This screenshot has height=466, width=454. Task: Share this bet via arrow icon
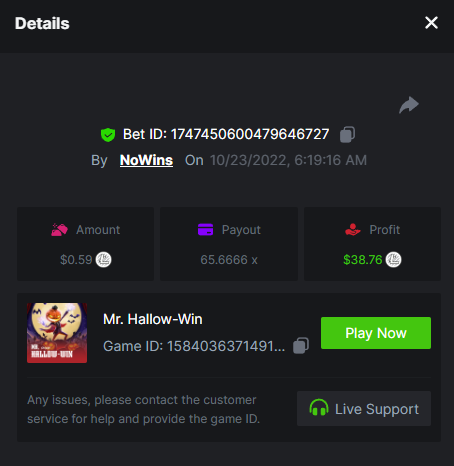(x=409, y=105)
